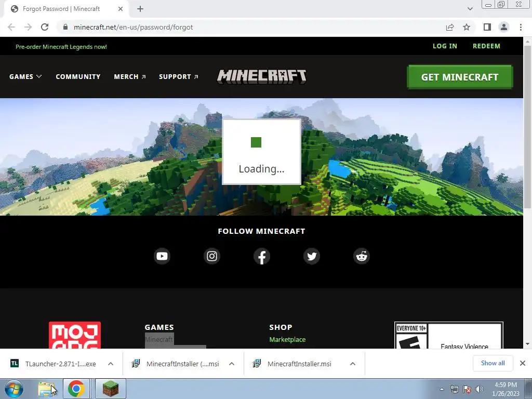Click GET MINECRAFT button
This screenshot has width=532, height=399.
pyautogui.click(x=460, y=77)
